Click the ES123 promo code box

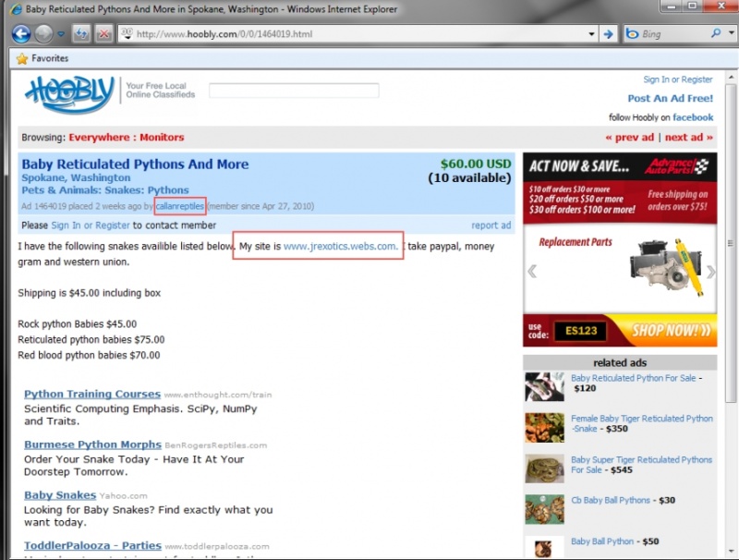[x=581, y=331]
